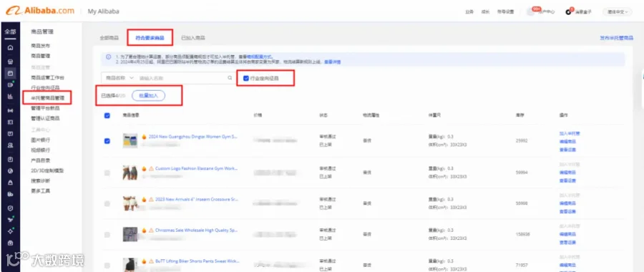Open the home icon in left sidebar

10,48
